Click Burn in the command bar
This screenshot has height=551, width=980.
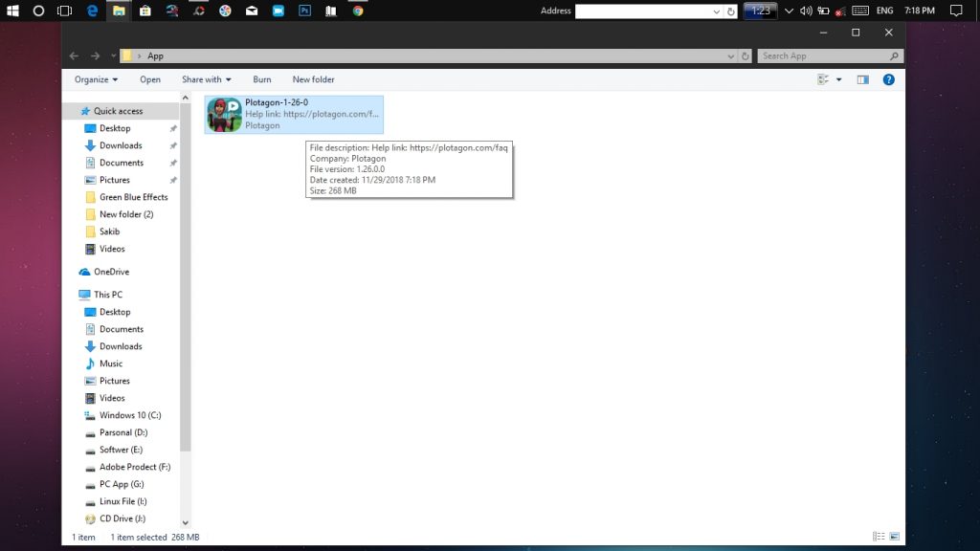tap(262, 79)
